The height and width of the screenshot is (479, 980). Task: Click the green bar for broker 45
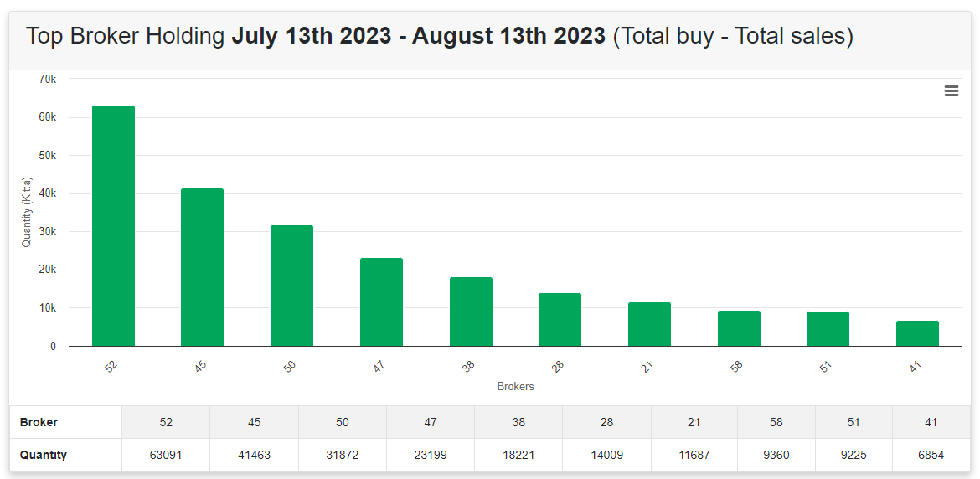(x=203, y=267)
